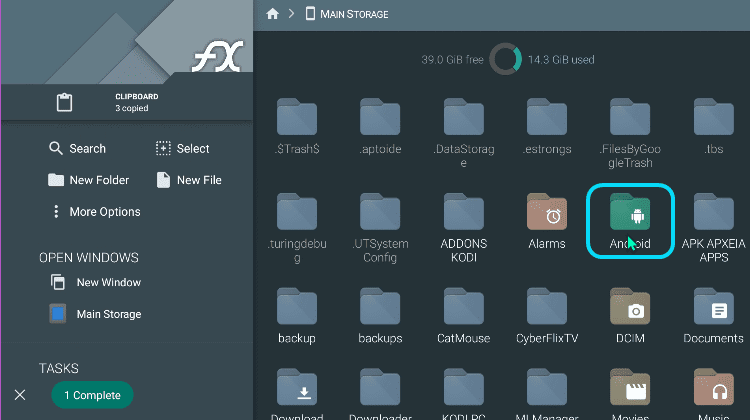Viewport: 750px width, 420px height.
Task: Open the .$Trash$ folder
Action: pyautogui.click(x=297, y=127)
